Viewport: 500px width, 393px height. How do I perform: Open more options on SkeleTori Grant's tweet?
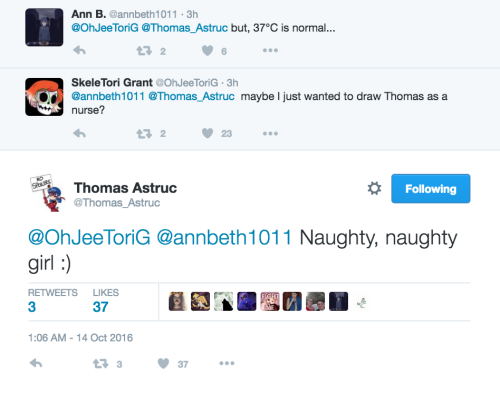point(270,133)
